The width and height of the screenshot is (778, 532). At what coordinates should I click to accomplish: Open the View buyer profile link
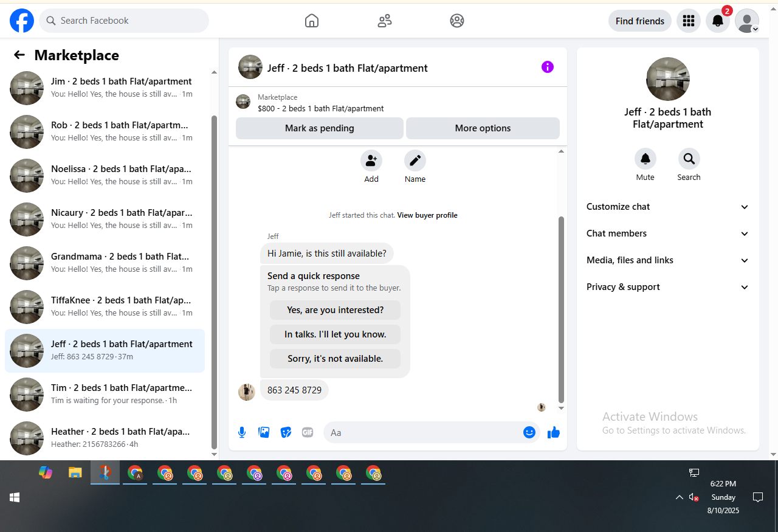427,215
